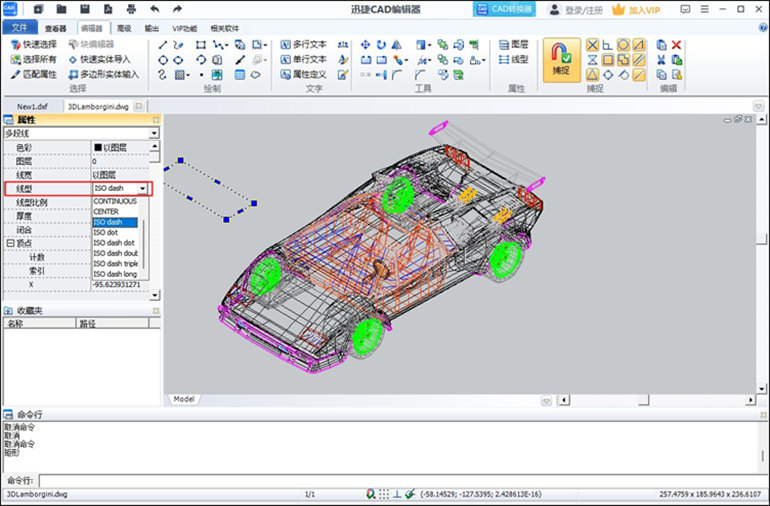
Task: Save using the floppy disk icon
Action: 84,9
